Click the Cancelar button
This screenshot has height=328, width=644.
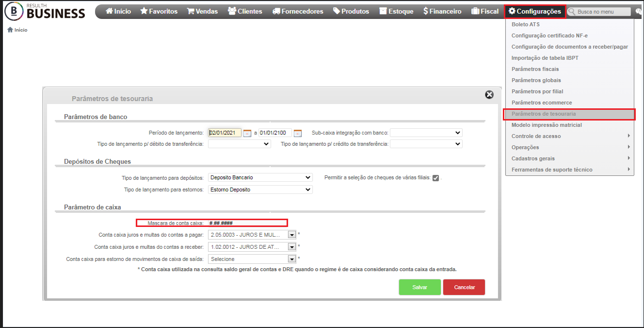[x=464, y=287]
